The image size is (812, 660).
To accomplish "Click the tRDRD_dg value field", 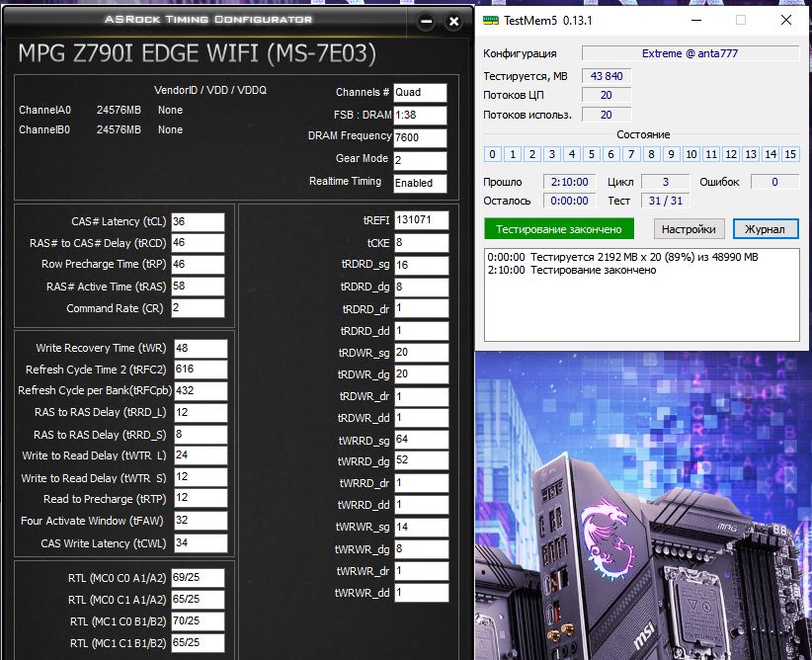I will 422,287.
